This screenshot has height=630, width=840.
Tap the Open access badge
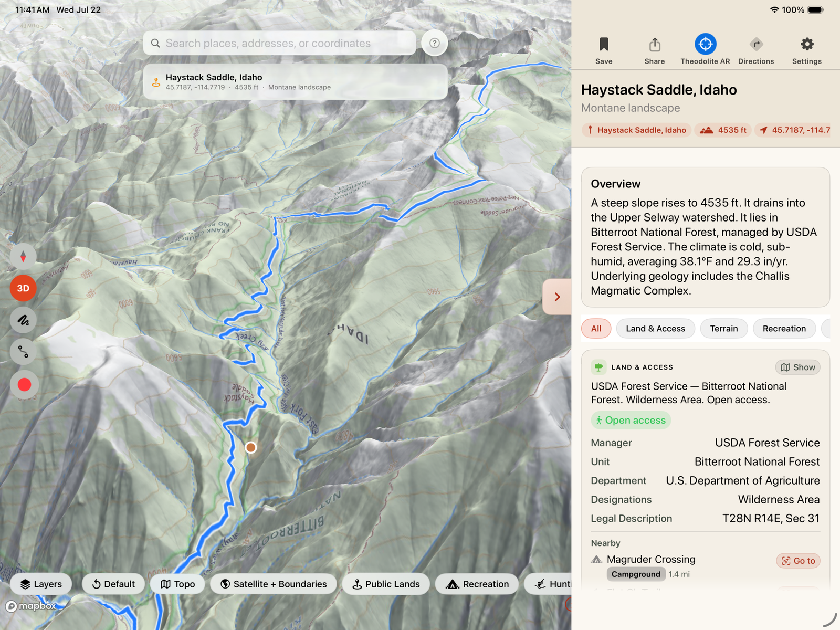[631, 421]
